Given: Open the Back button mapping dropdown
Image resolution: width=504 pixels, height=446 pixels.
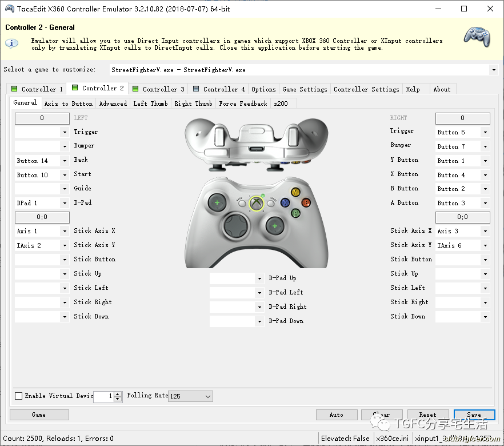Looking at the screenshot, I should [65, 161].
